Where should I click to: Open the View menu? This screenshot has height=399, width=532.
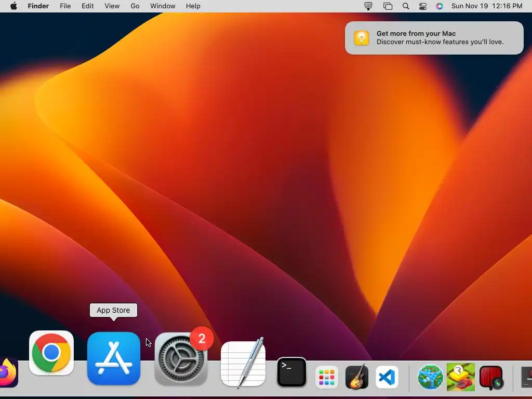[x=112, y=6]
